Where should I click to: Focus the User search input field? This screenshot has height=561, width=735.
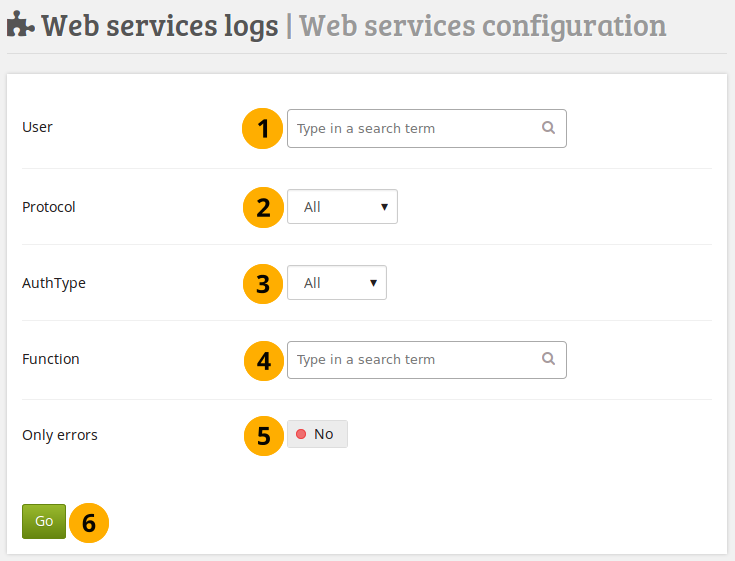coord(415,129)
